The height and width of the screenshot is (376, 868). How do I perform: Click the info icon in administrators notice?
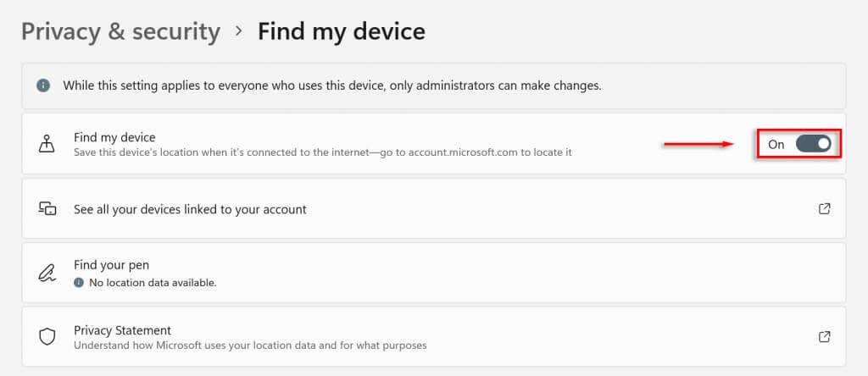pos(43,86)
